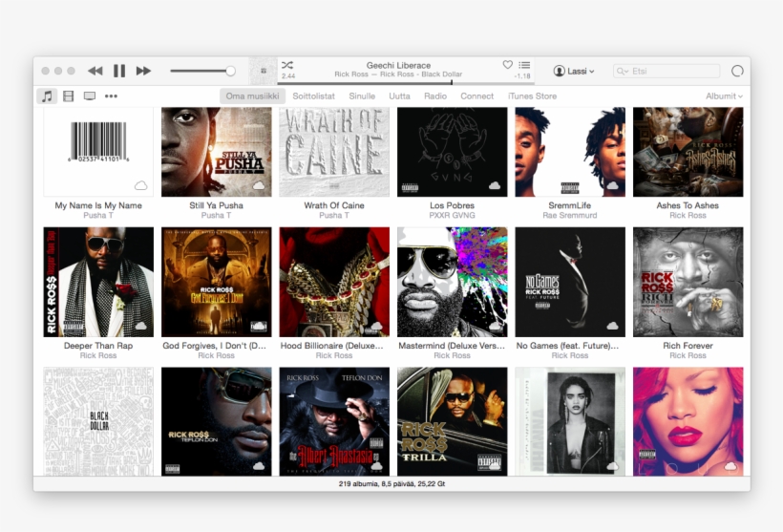Open the My Name Is My Name album
The height and width of the screenshot is (532, 783).
click(x=98, y=152)
